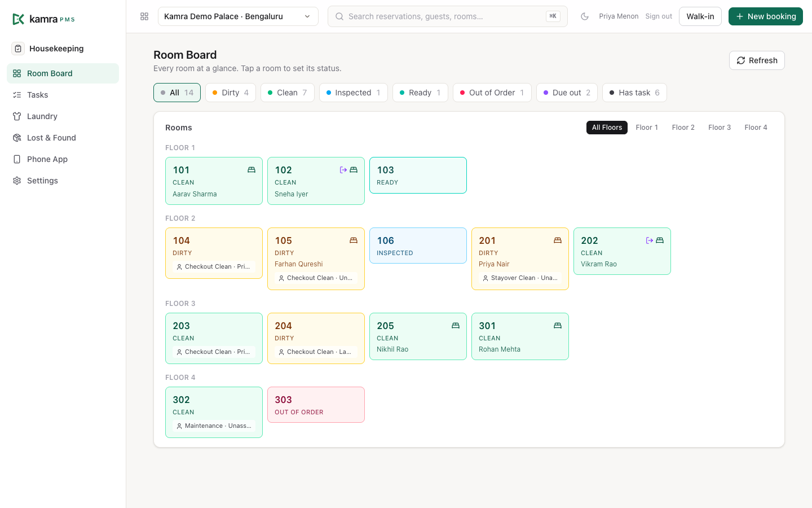Click the refresh arrows icon
This screenshot has height=508, width=812.
(x=741, y=60)
